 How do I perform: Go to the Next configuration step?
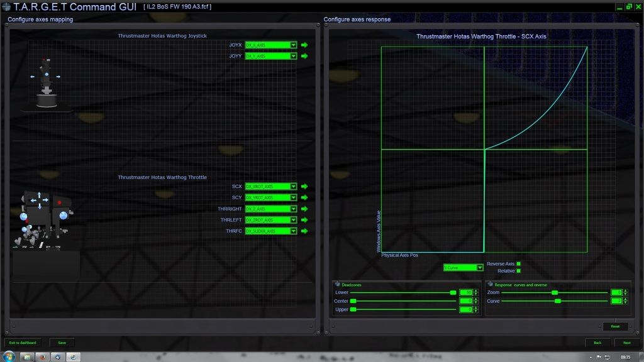pos(626,343)
